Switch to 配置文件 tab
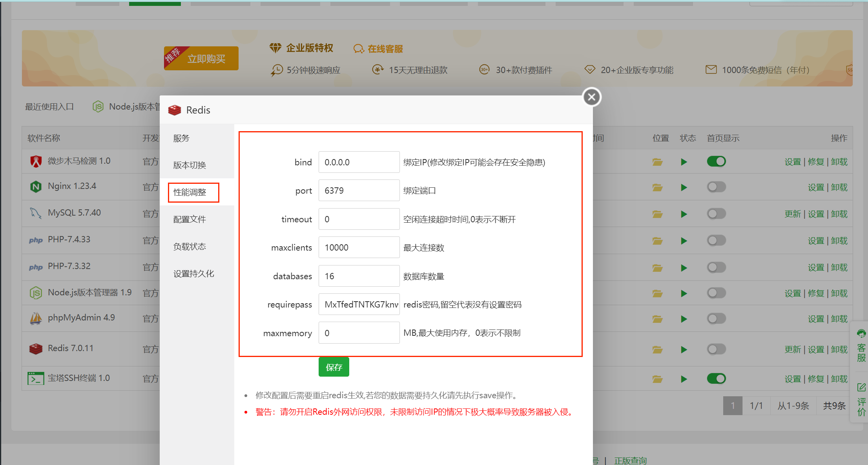The image size is (868, 465). [190, 219]
